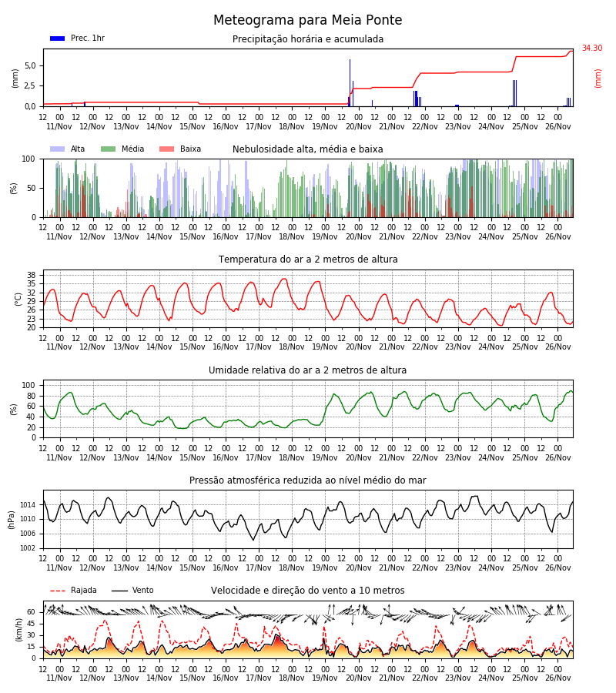Screen dimensions: 616x693
Task: Click the green Média legend swatch
Action: click(109, 149)
